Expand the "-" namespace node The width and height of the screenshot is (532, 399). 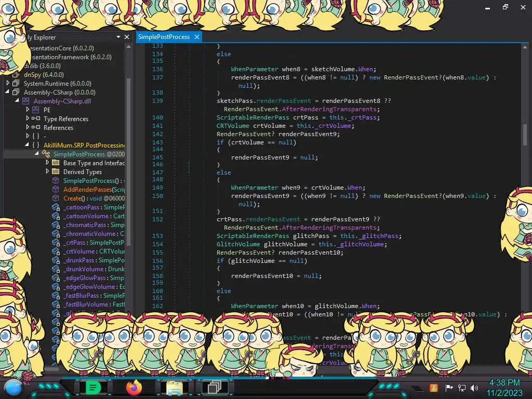tap(28, 136)
